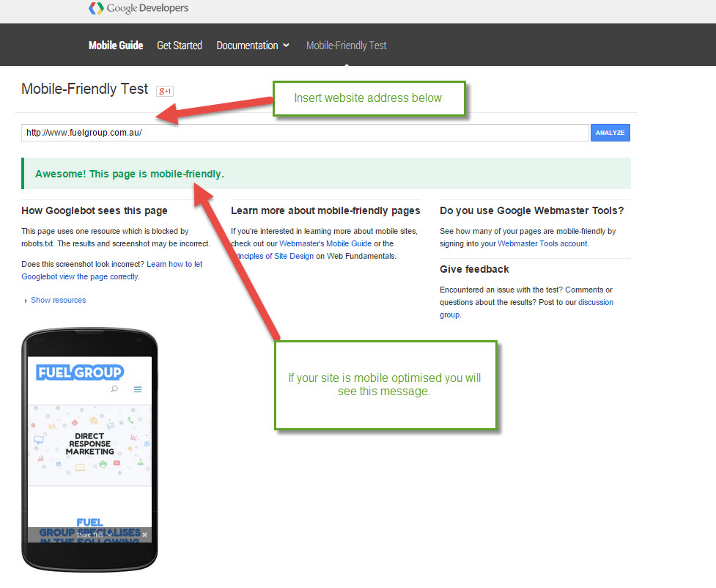
Task: Click the search icon in phone preview
Action: (x=114, y=389)
